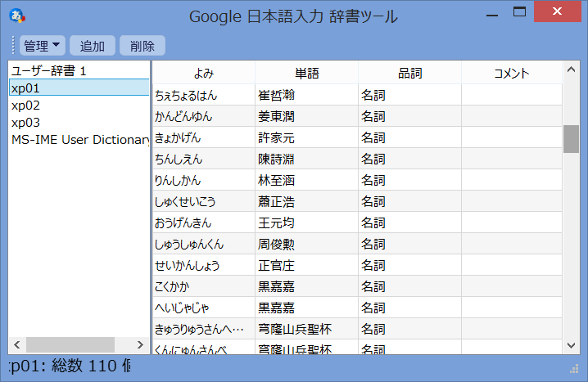Select the ちんしえん reading cell
588x382 pixels.
point(204,160)
